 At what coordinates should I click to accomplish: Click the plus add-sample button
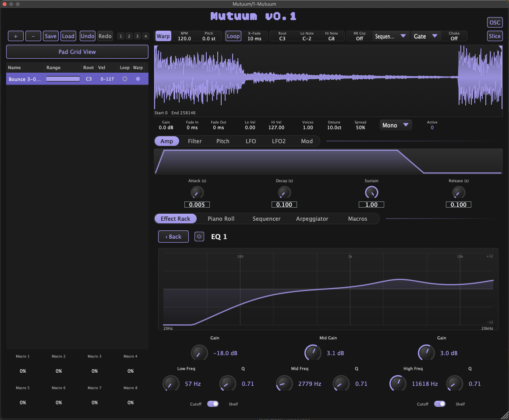click(x=16, y=36)
